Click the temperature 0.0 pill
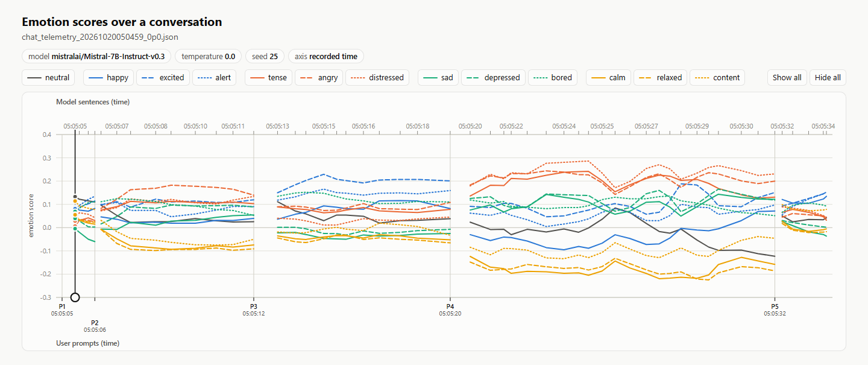The image size is (868, 365). click(209, 57)
